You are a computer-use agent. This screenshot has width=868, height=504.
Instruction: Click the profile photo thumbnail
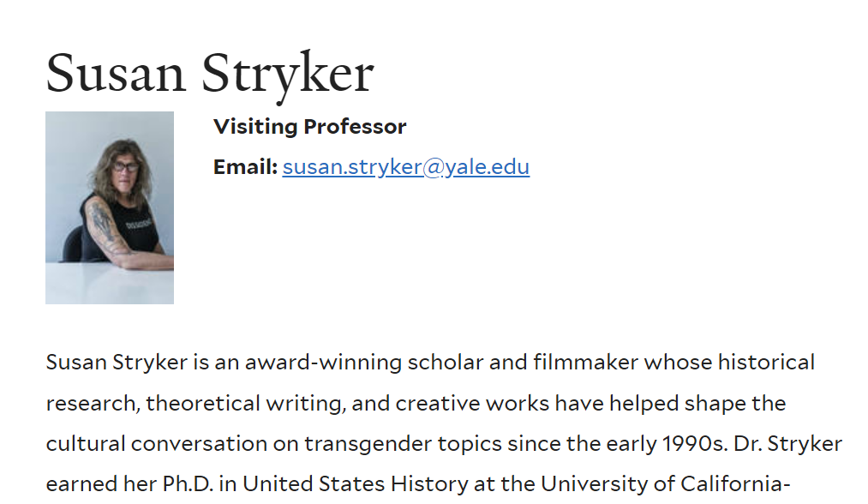pos(110,207)
